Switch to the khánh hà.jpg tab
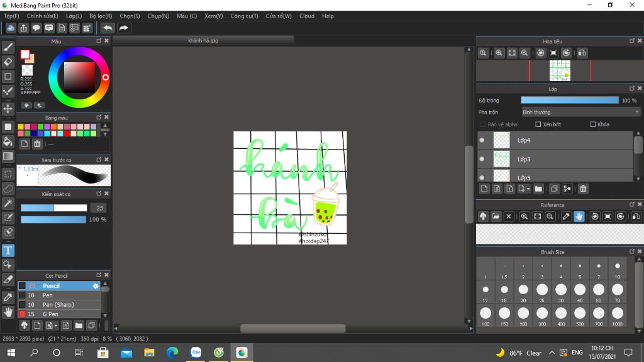The image size is (644, 362). [203, 41]
